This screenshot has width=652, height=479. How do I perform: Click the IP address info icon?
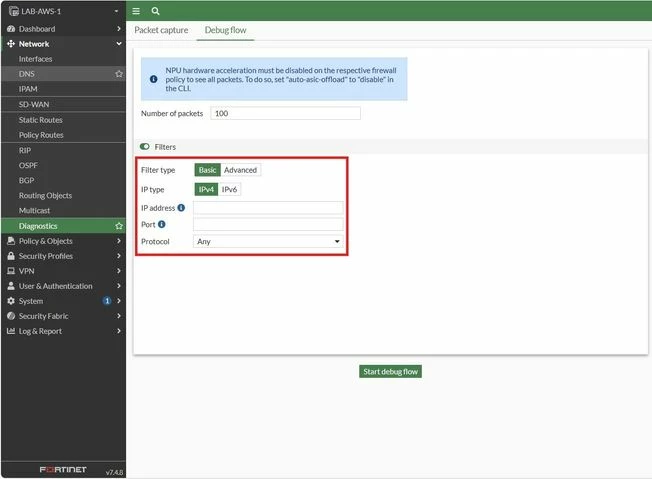[x=181, y=207]
